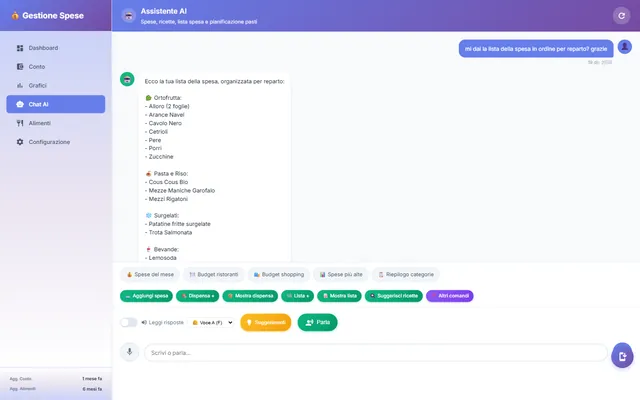Click the Budget shopping chip
This screenshot has width=640, height=400.
[279, 275]
